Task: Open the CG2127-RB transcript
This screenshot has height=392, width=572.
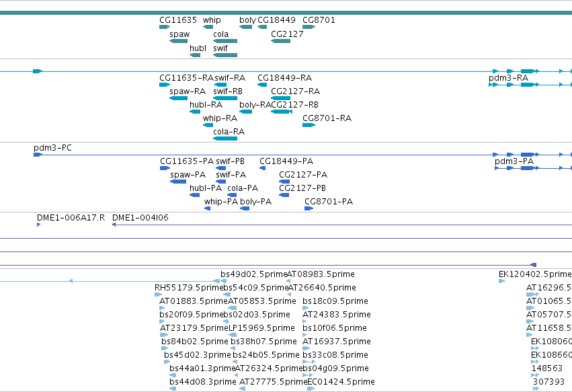Action: point(281,112)
